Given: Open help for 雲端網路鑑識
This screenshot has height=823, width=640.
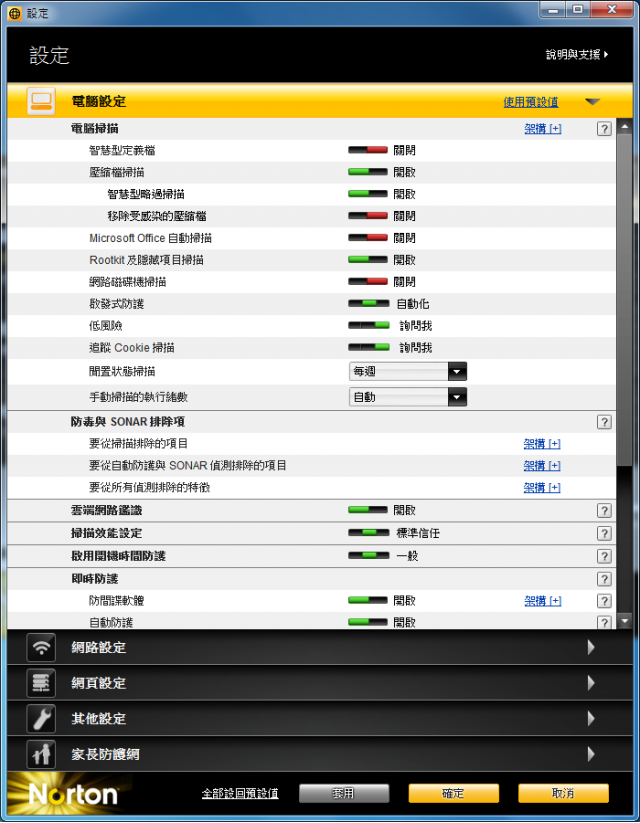Looking at the screenshot, I should 604,510.
